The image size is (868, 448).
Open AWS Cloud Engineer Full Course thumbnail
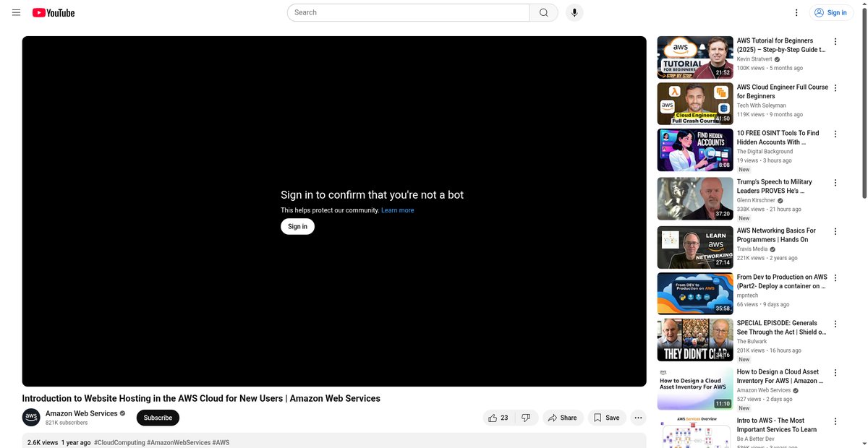pyautogui.click(x=694, y=103)
